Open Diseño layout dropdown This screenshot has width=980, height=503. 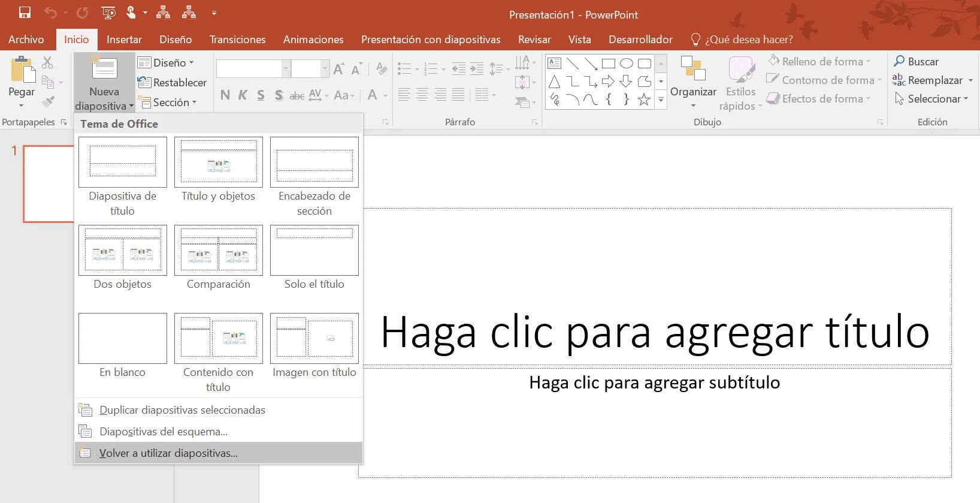click(166, 62)
